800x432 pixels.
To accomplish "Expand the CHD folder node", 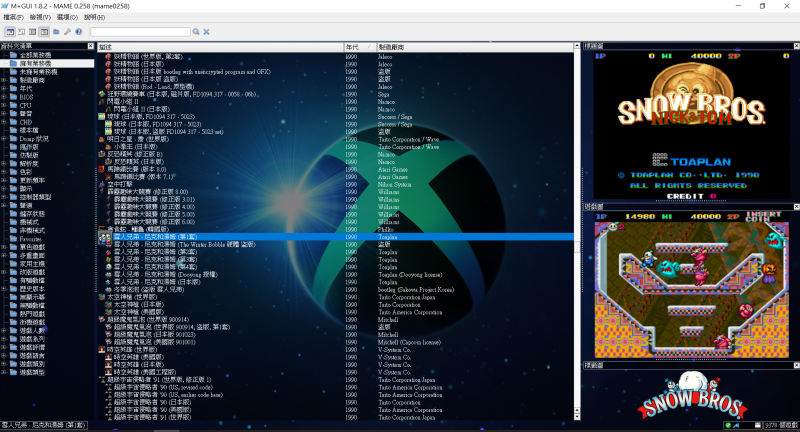I will pos(4,122).
